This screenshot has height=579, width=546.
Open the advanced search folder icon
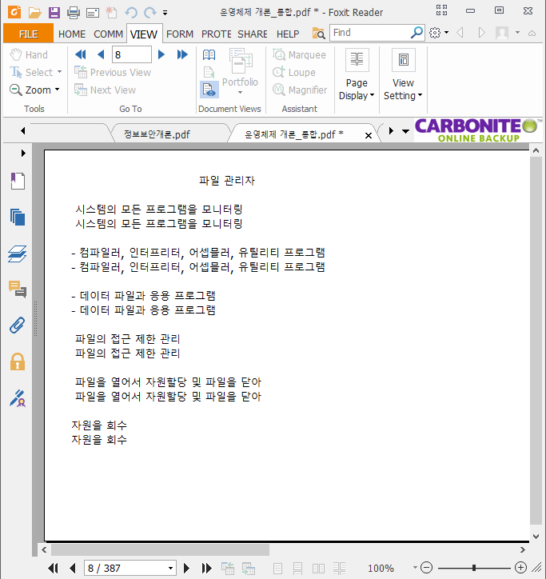(318, 33)
